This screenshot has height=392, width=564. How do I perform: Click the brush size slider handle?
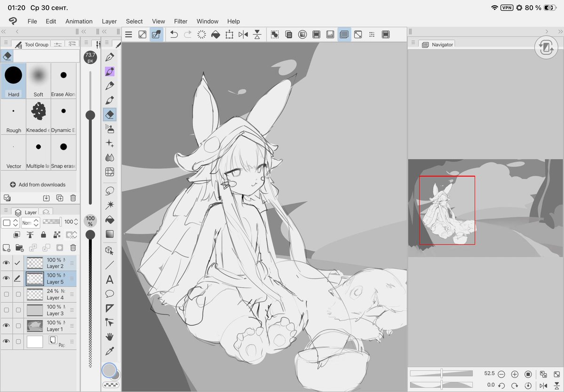pos(90,115)
